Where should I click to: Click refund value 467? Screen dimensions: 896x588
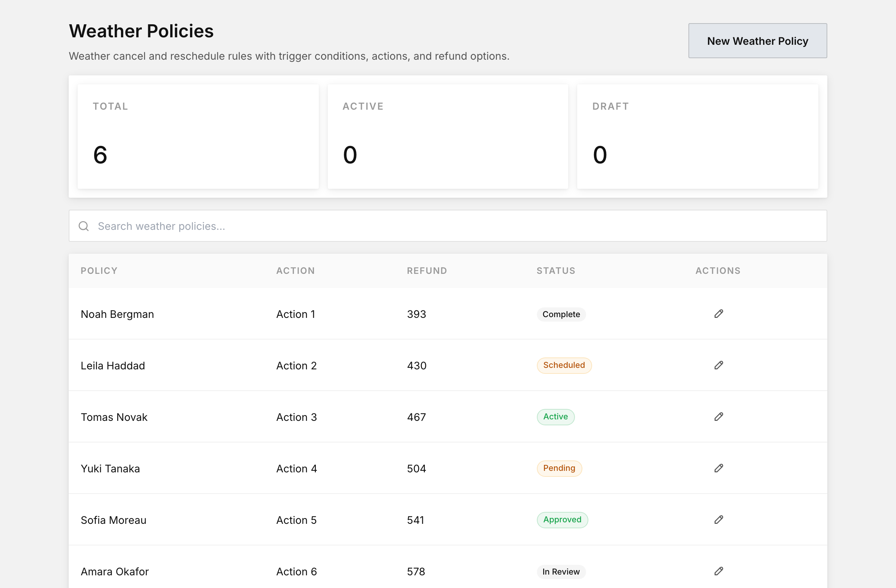coord(416,417)
